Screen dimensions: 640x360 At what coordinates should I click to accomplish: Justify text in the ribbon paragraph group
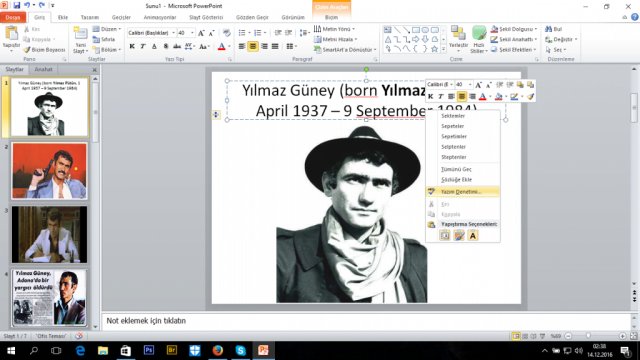pos(276,47)
